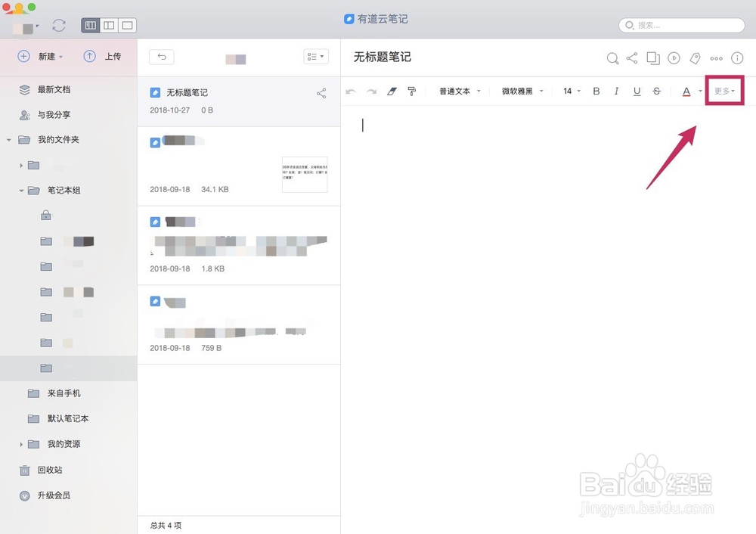Click the share icon above the editor
The width and height of the screenshot is (756, 534).
click(x=633, y=58)
